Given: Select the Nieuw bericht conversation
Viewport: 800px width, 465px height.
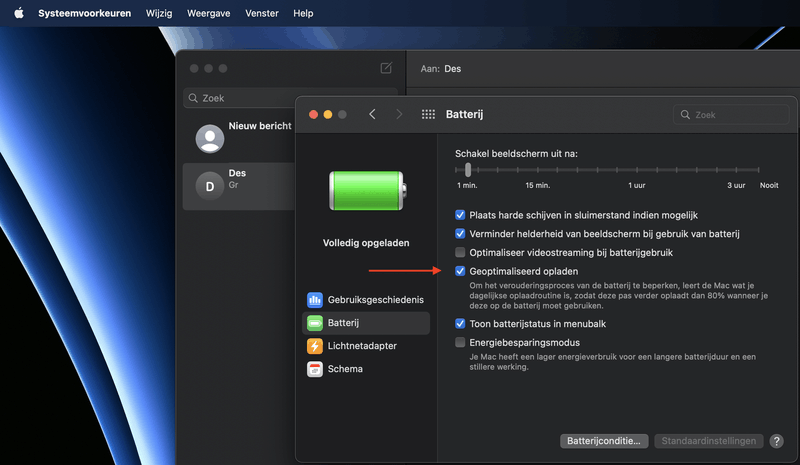Looking at the screenshot, I should (x=239, y=138).
